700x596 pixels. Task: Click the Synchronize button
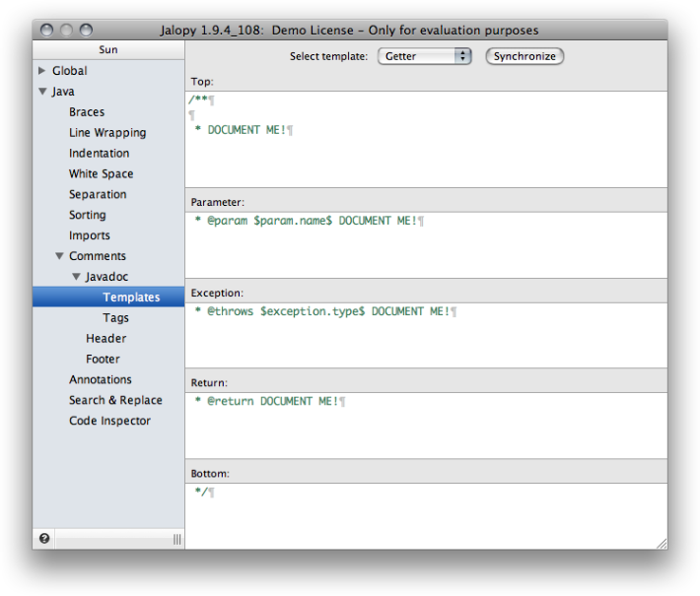tap(525, 56)
